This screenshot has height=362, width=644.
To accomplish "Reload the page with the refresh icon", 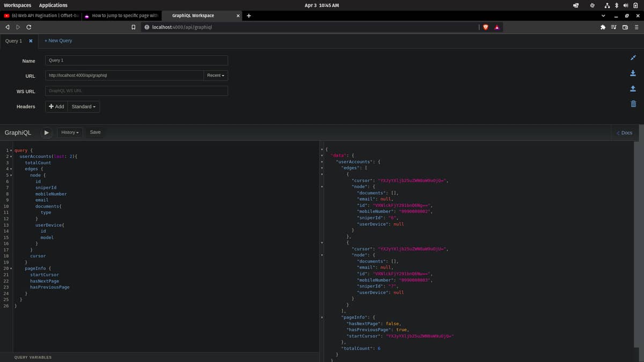I will tap(28, 27).
